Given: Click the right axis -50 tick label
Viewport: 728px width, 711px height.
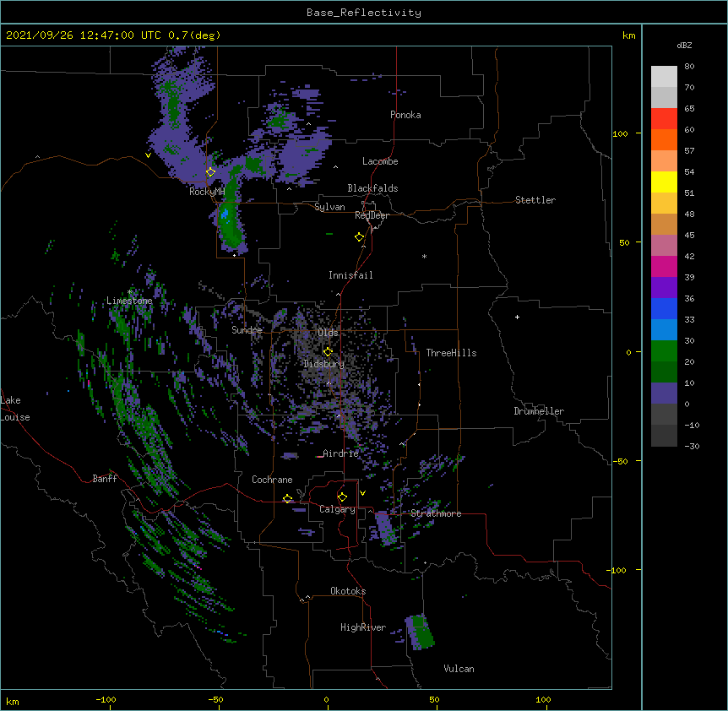Looking at the screenshot, I should [620, 461].
